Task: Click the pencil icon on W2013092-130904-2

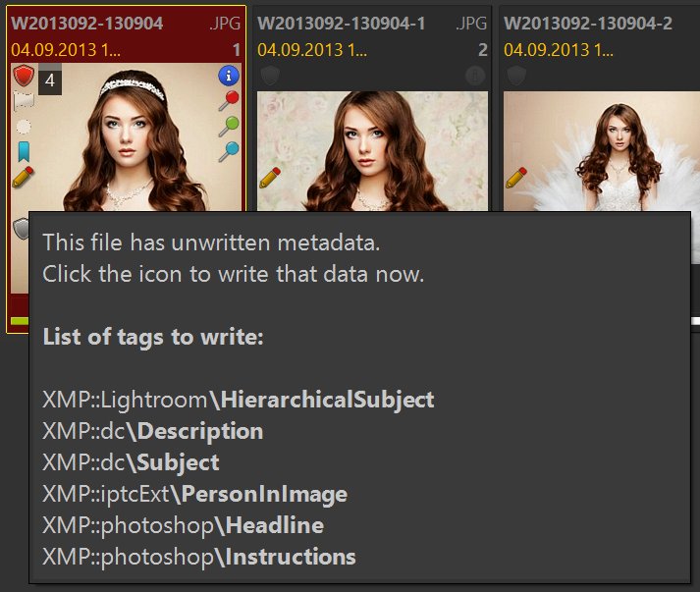Action: (x=516, y=178)
